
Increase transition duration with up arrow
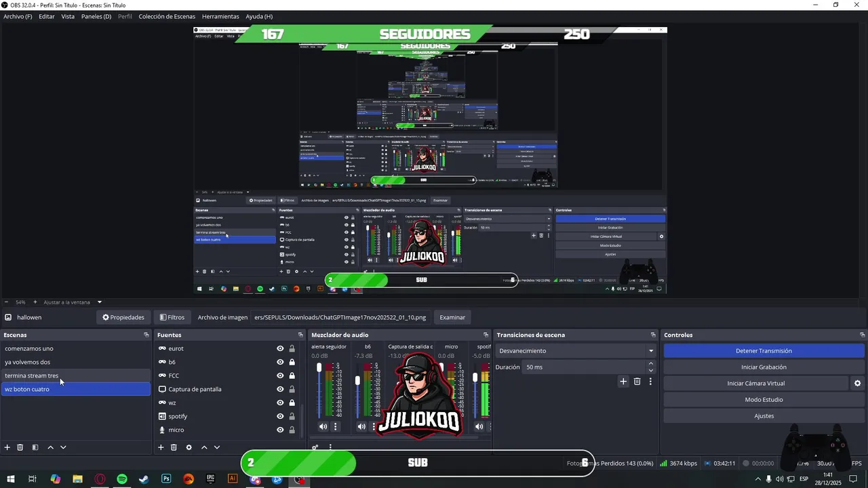point(651,363)
